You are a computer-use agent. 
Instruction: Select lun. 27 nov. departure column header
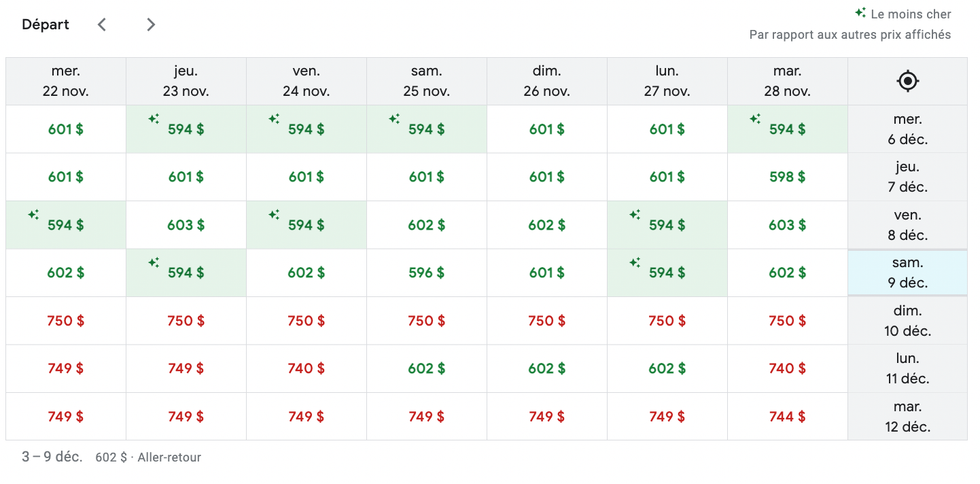pyautogui.click(x=667, y=81)
